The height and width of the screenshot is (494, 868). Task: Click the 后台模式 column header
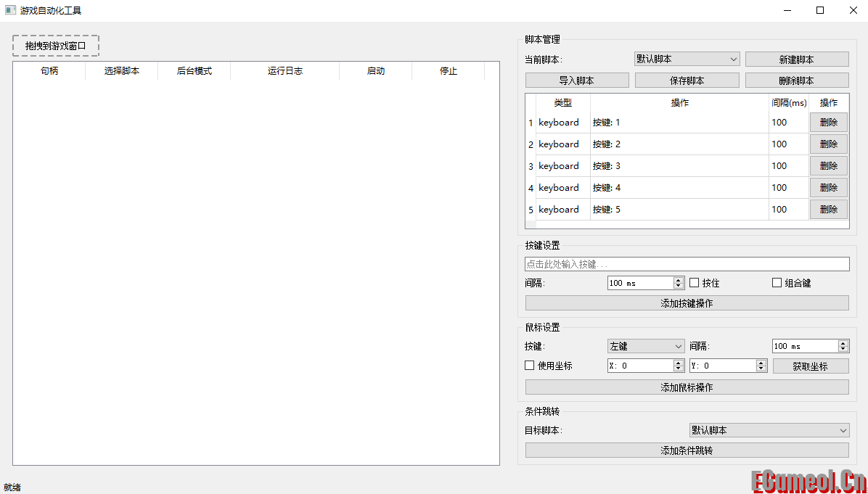[x=194, y=71]
